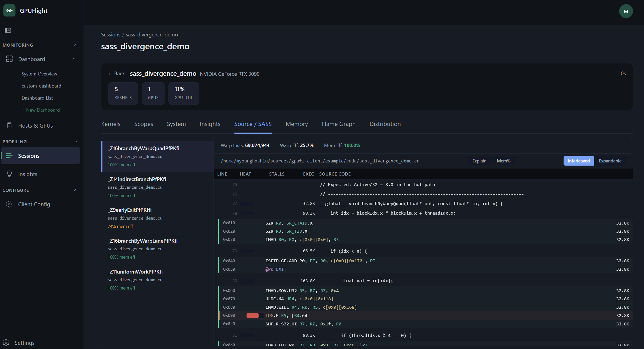The width and height of the screenshot is (644, 349).
Task: Go back with the Back link
Action: [x=117, y=74]
